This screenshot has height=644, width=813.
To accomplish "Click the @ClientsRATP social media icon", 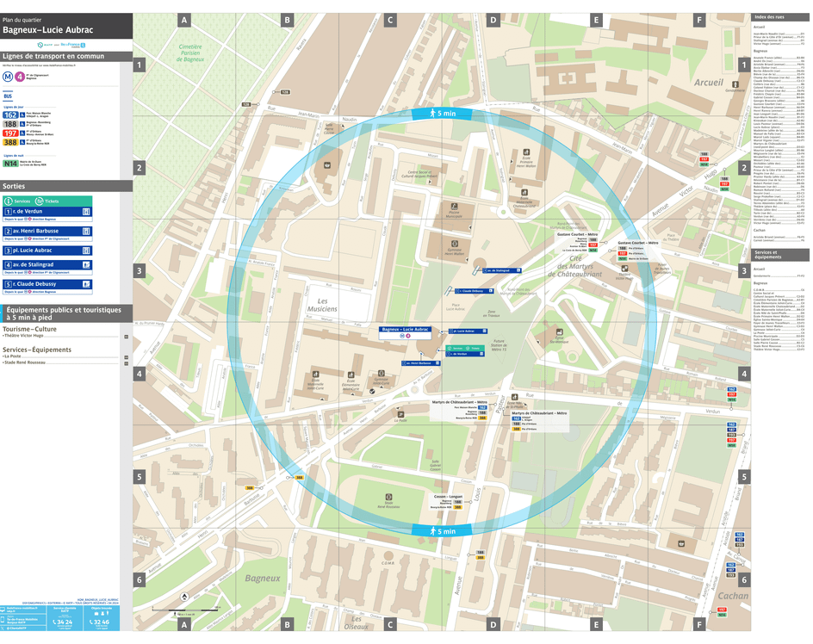I will point(3,628).
